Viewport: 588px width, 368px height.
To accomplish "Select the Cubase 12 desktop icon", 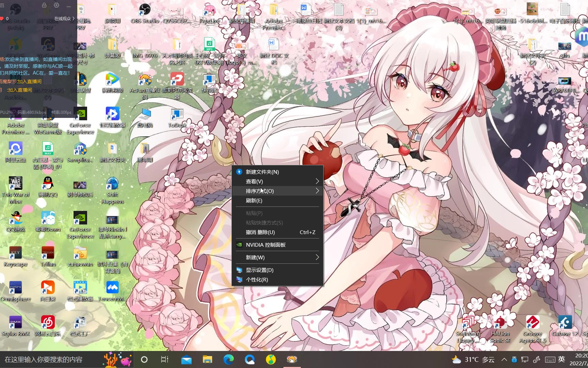I will [565, 326].
